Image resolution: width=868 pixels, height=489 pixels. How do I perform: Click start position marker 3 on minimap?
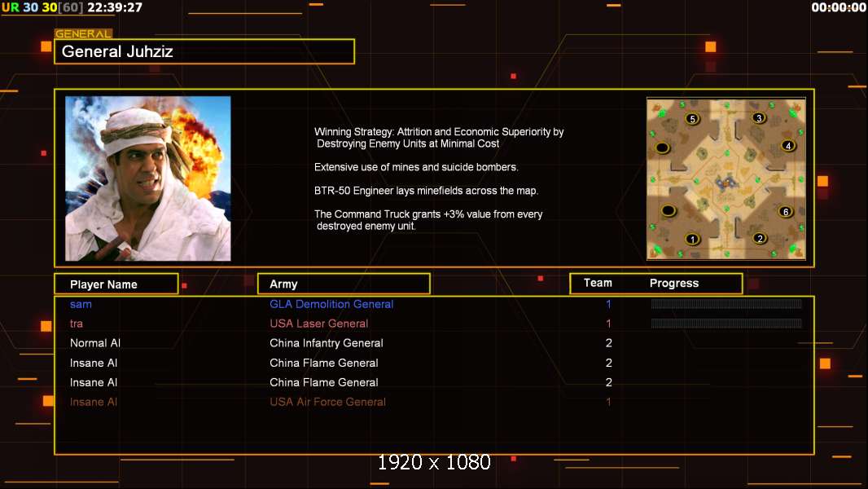click(759, 118)
